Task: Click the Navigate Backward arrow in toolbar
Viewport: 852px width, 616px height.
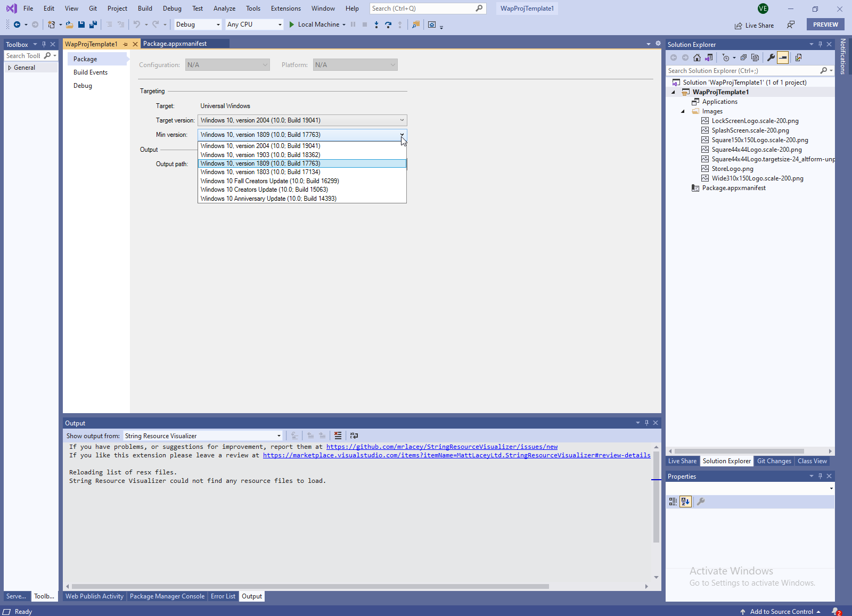Action: pos(17,24)
